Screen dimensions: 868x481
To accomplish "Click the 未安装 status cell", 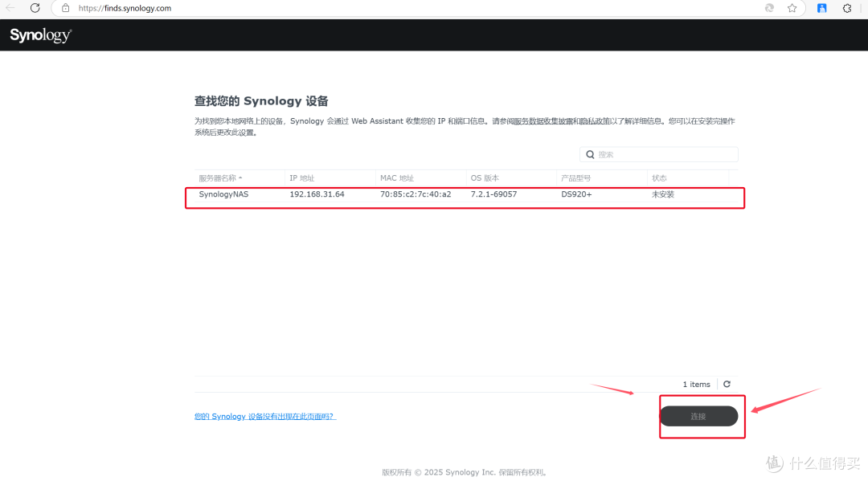I will coord(662,194).
